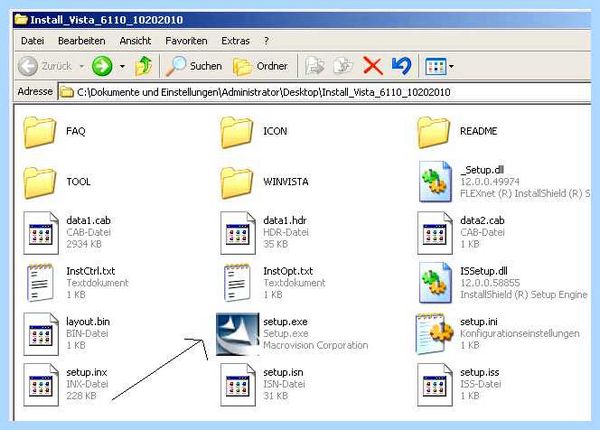Open the Bearbeiten menu
Viewport: 600px width, 430px height.
pyautogui.click(x=82, y=41)
